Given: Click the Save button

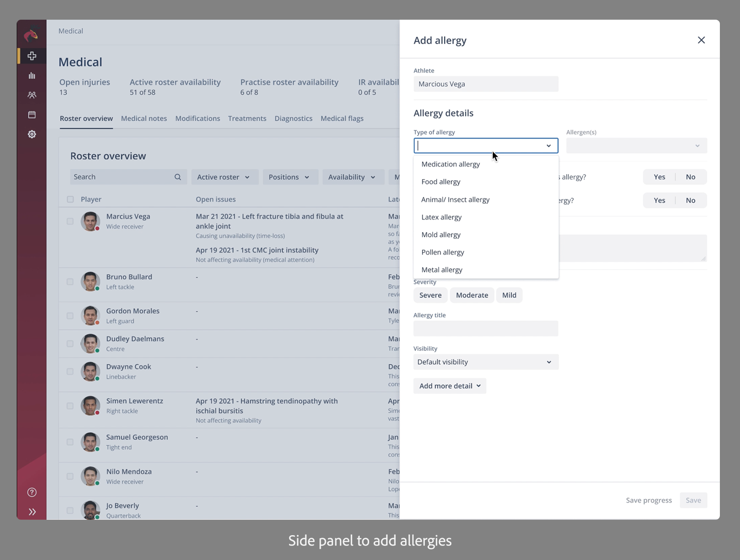Looking at the screenshot, I should tap(693, 500).
